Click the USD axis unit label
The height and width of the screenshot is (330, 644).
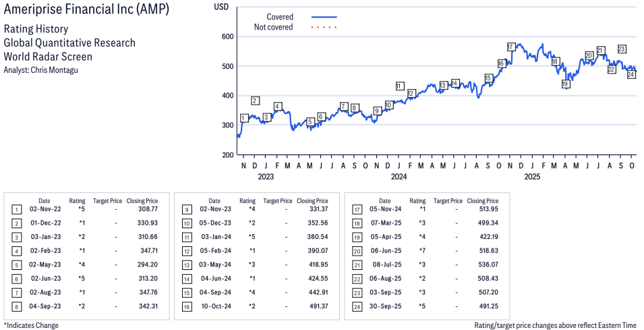point(221,6)
